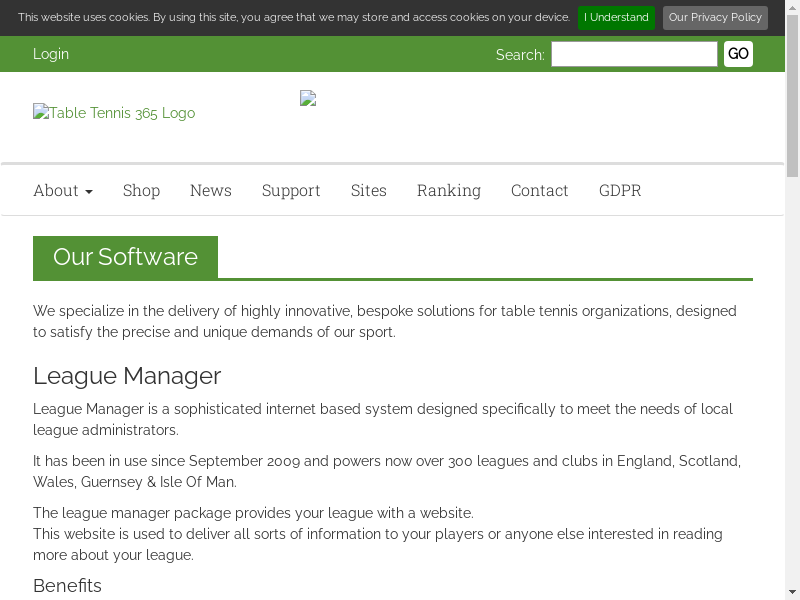
Task: Click the Table Tennis 365 logo
Action: (x=114, y=113)
